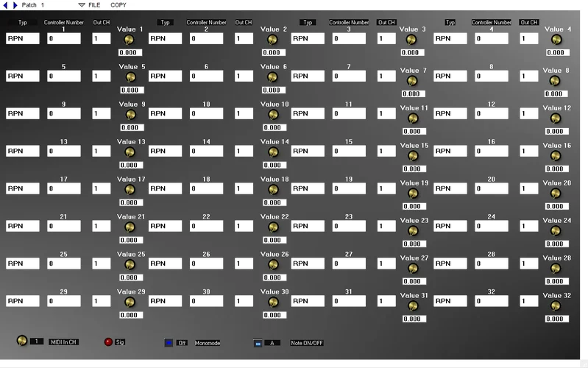Click the Value 26 knob
Image resolution: width=588 pixels, height=368 pixels.
point(273,264)
